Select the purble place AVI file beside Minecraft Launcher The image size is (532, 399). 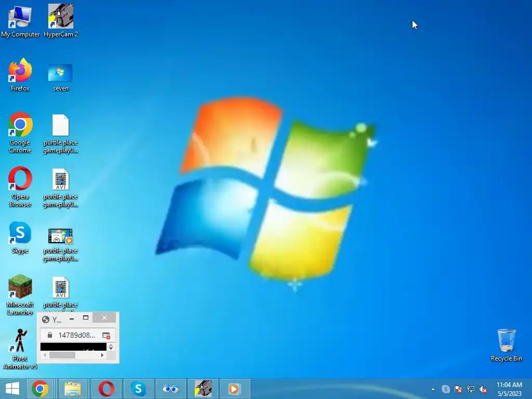tap(60, 293)
